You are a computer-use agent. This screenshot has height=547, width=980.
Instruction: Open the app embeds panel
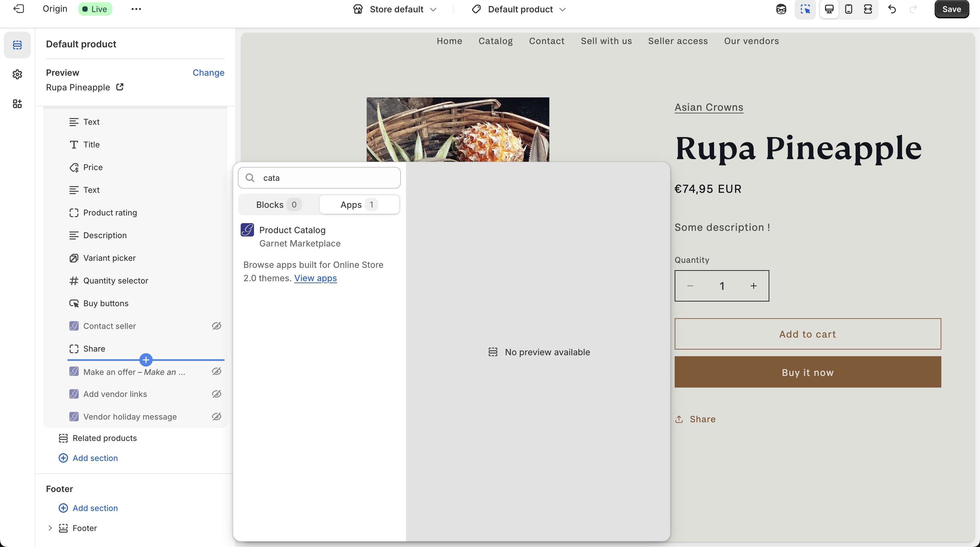(17, 103)
